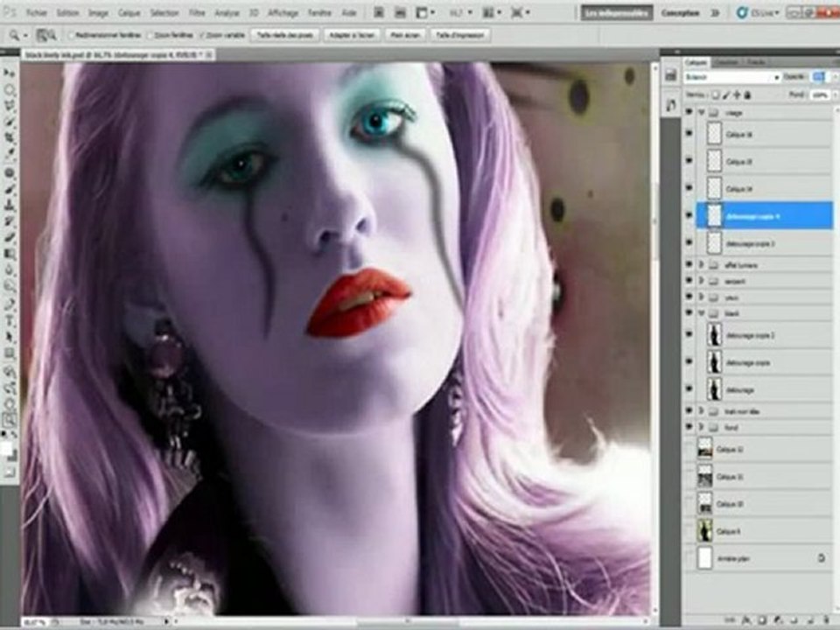The width and height of the screenshot is (840, 630).
Task: Select the Lasso tool
Action: click(9, 106)
